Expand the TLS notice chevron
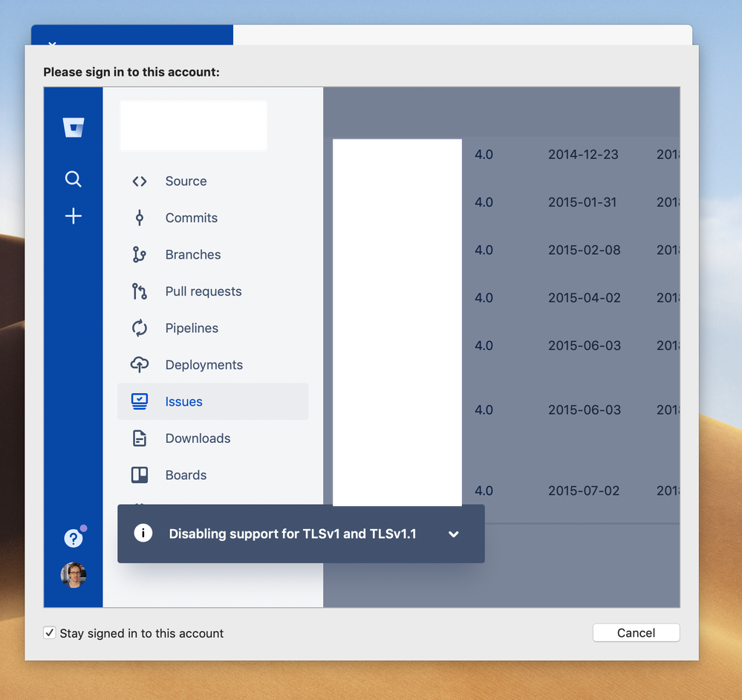Image resolution: width=742 pixels, height=700 pixels. (453, 534)
